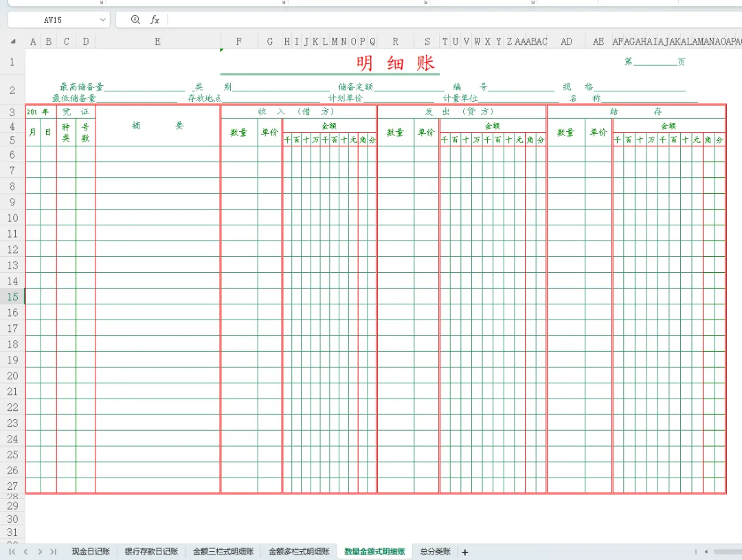
Task: Select column A header
Action: [33, 42]
